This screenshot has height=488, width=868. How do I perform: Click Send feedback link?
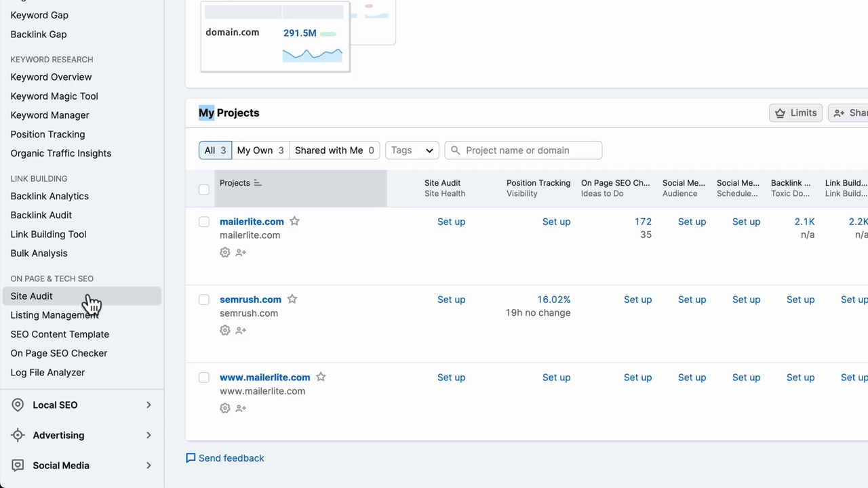click(231, 458)
